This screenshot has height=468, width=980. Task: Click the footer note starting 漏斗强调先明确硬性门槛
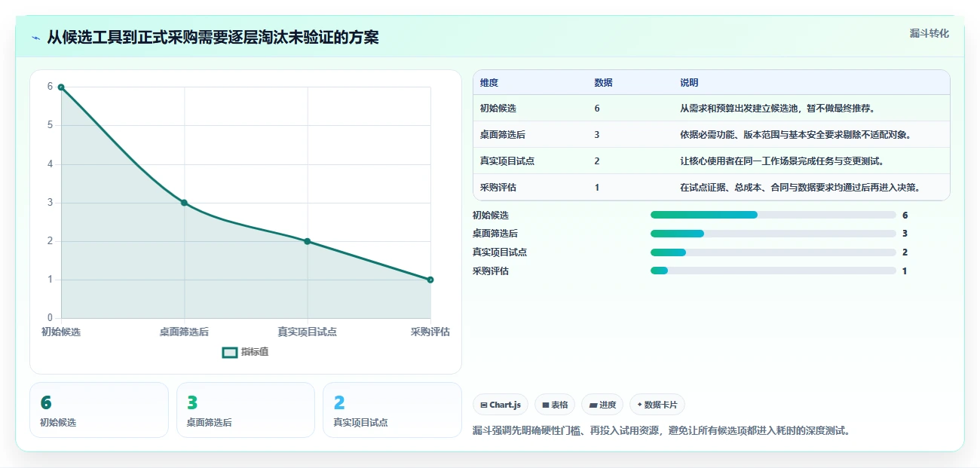(661, 431)
